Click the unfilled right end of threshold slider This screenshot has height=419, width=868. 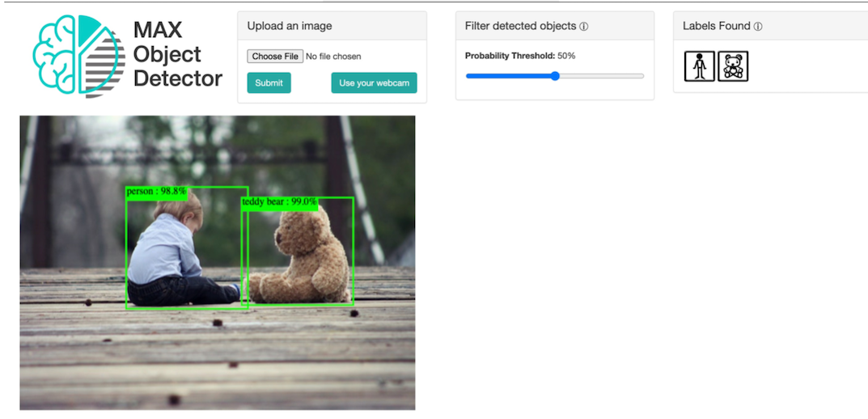[x=607, y=76]
